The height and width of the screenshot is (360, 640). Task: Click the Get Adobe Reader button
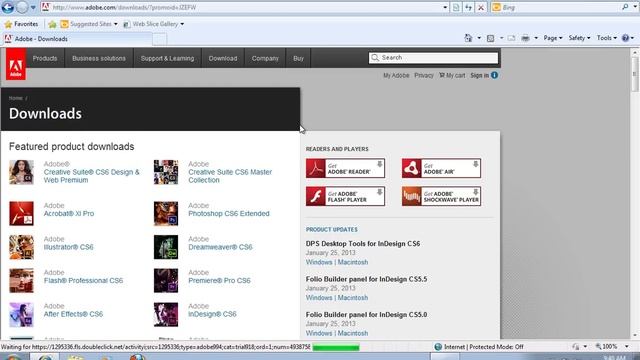click(345, 168)
